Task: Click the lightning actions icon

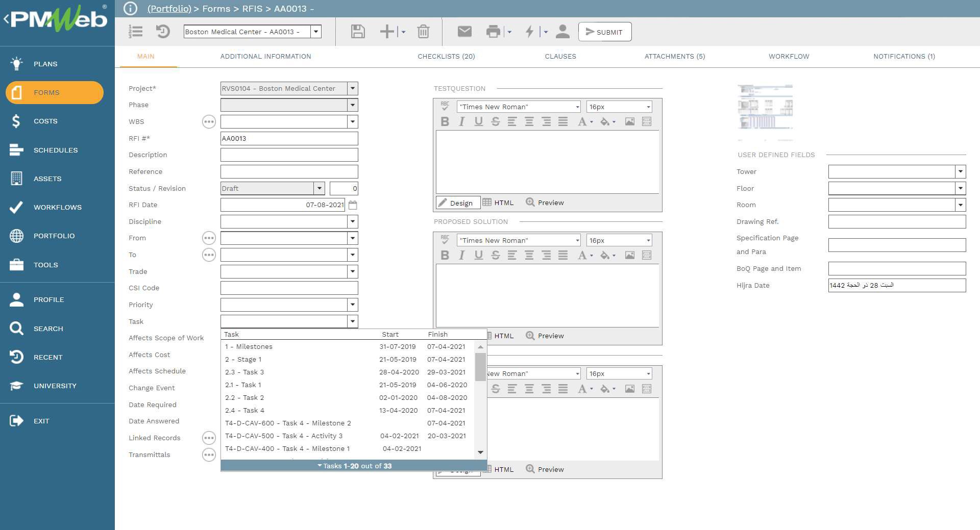Action: [x=530, y=32]
